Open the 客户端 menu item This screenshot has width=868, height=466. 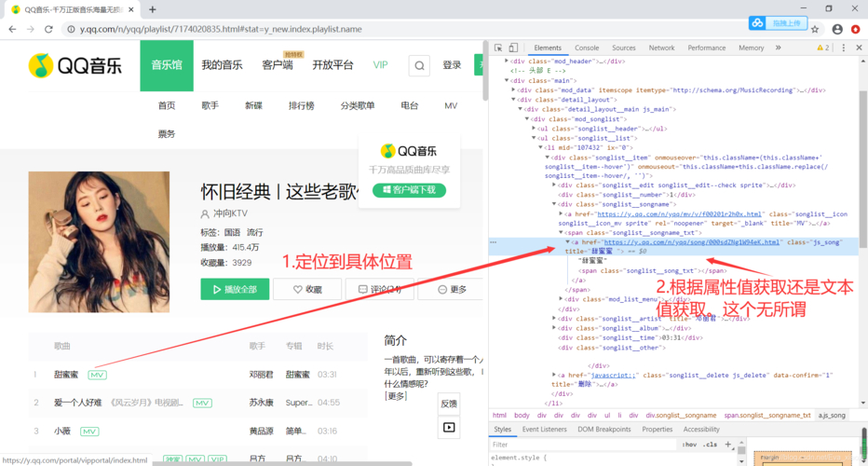point(278,65)
